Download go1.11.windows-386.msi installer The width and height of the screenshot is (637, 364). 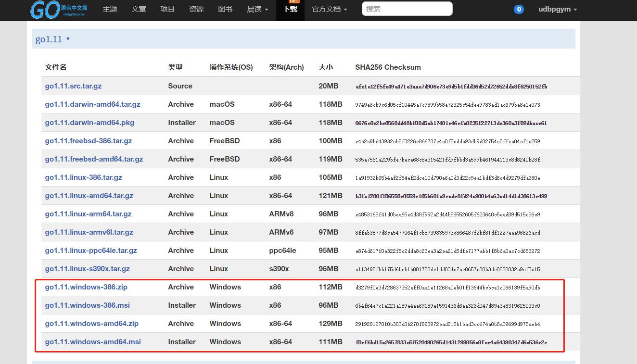[88, 305]
